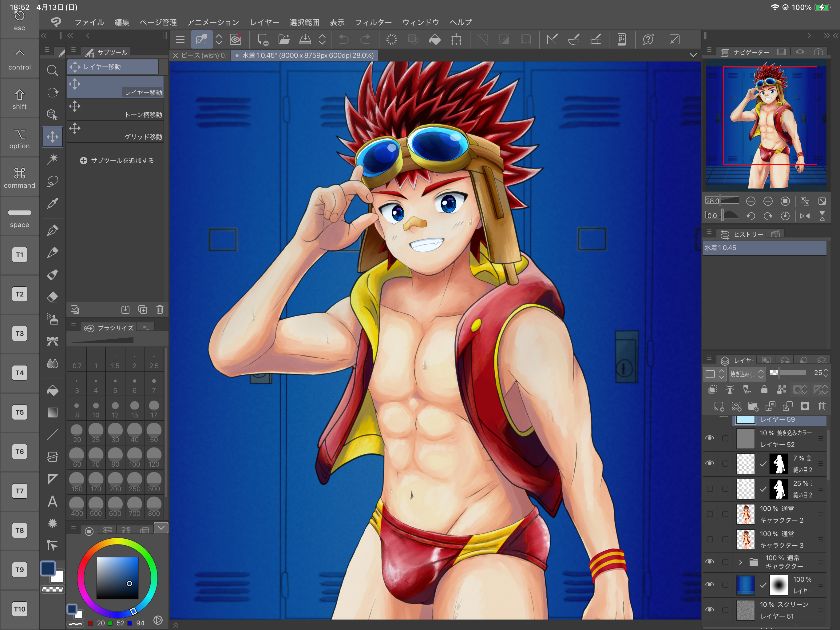Click the Undo arrow in command bar
The width and height of the screenshot is (840, 630).
[344, 39]
